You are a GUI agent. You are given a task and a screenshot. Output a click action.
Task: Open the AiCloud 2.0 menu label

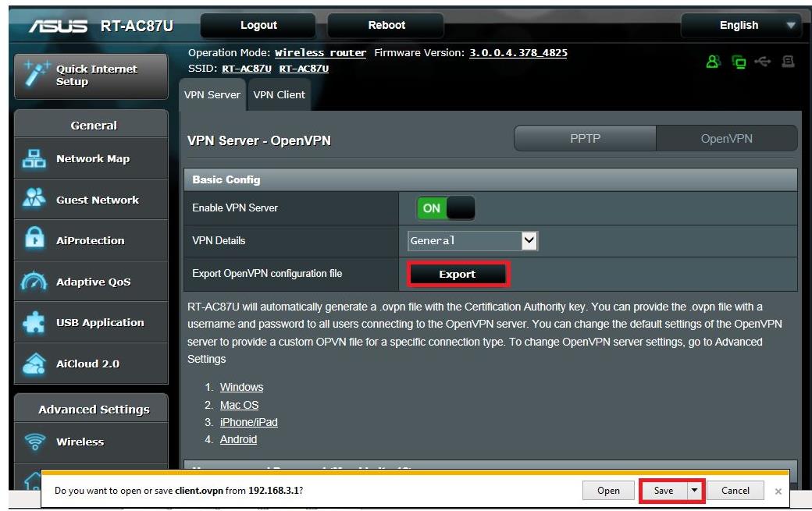pyautogui.click(x=87, y=364)
